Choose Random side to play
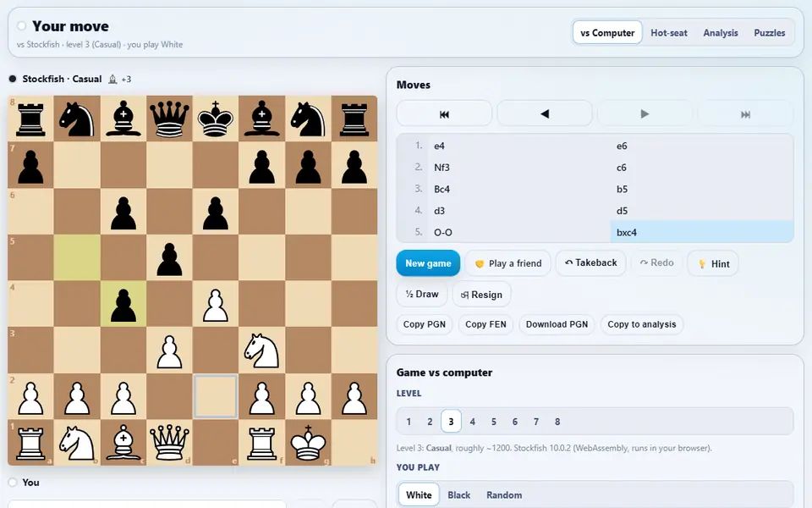Viewport: 812px width, 508px height. tap(504, 495)
